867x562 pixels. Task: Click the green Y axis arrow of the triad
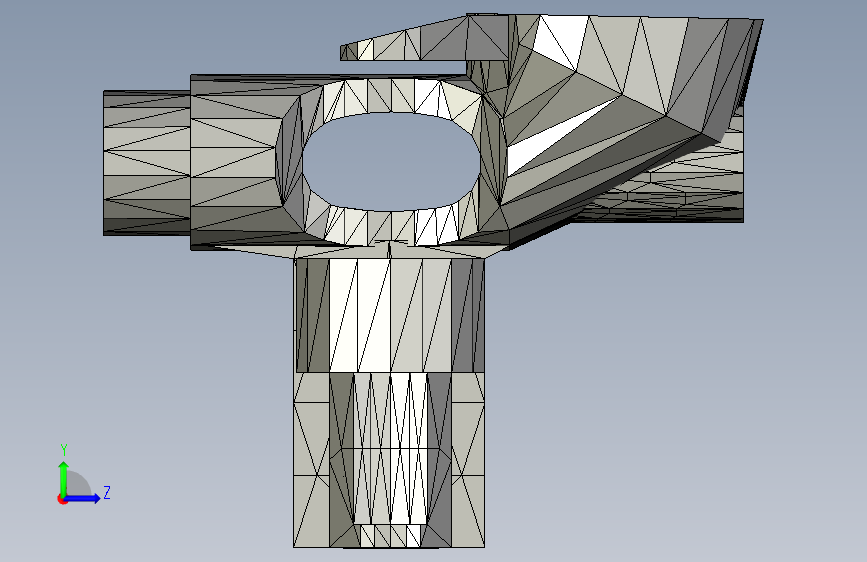[x=64, y=478]
